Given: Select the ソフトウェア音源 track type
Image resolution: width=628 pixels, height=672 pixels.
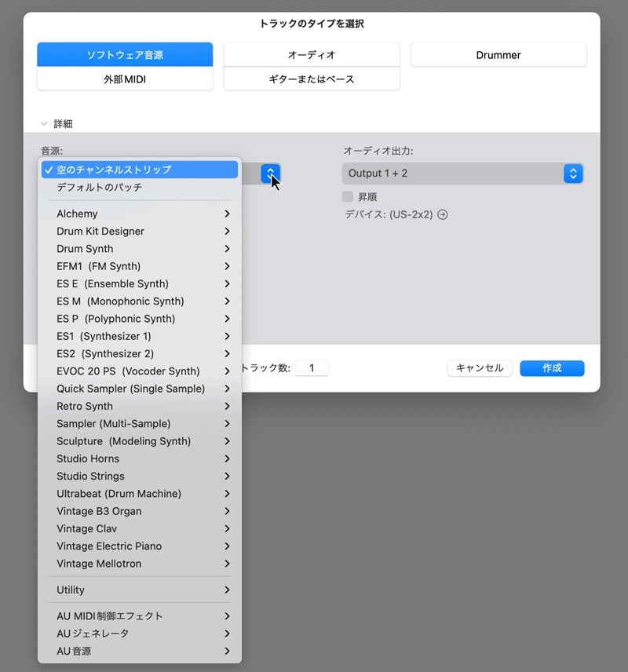Looking at the screenshot, I should click(x=125, y=55).
